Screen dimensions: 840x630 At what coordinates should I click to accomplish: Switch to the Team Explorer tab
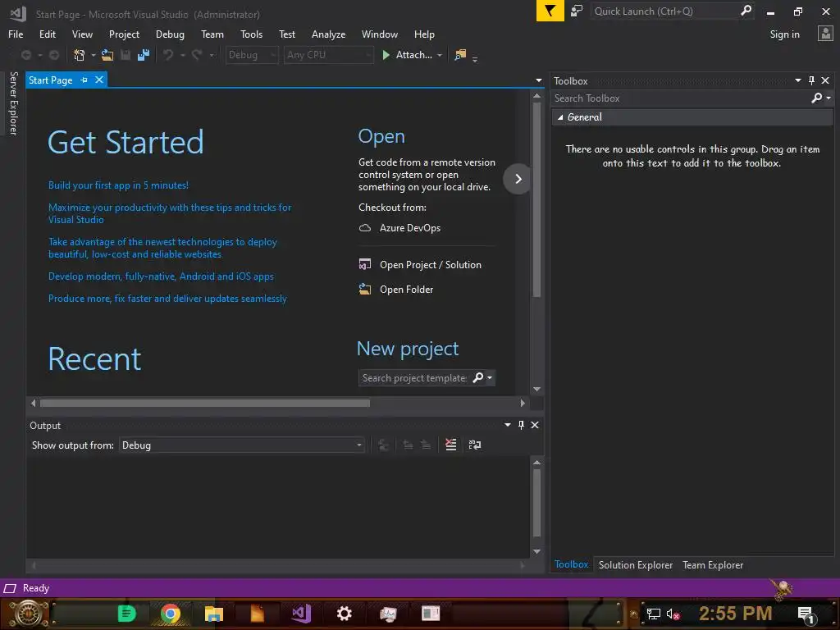[x=713, y=565]
